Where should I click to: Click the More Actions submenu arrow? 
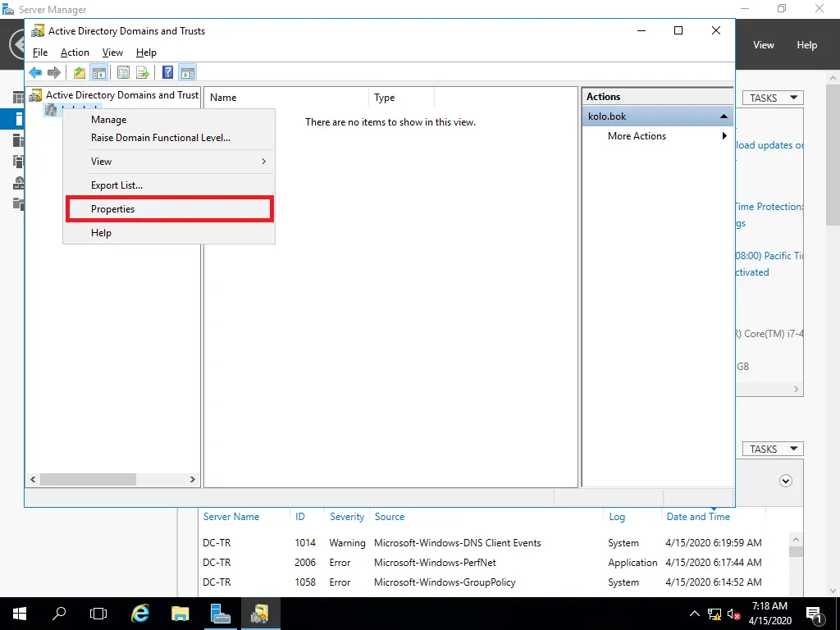[724, 136]
